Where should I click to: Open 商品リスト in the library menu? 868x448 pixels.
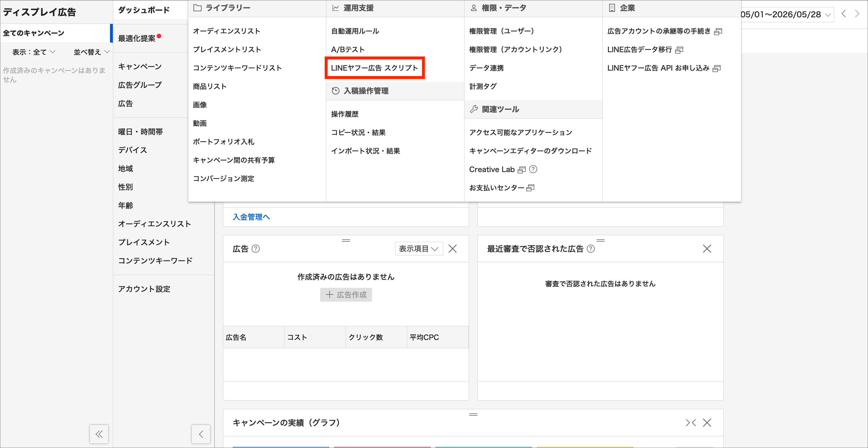point(210,86)
